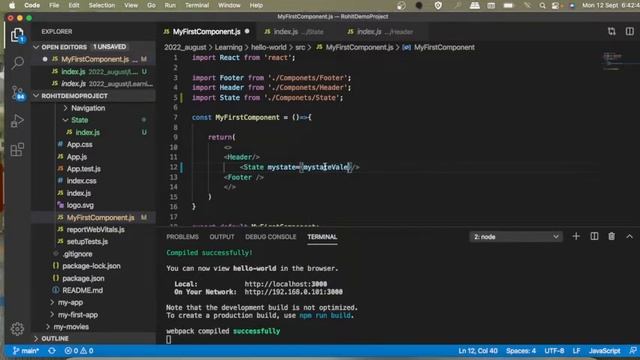Open App.css in the file tree

tap(80, 144)
